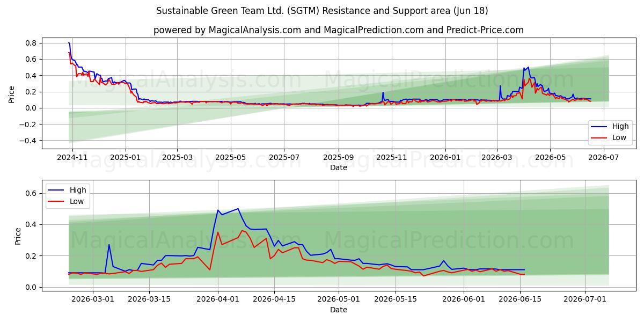This screenshot has height=322, width=644.
Task: Click the '0.8' y-axis tick on top chart
Action: tap(31, 43)
